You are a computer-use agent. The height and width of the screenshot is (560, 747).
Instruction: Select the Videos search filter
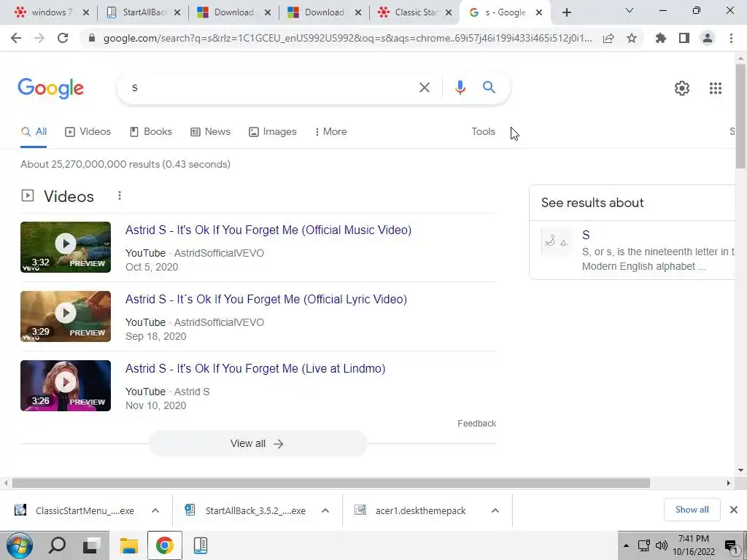tap(88, 131)
